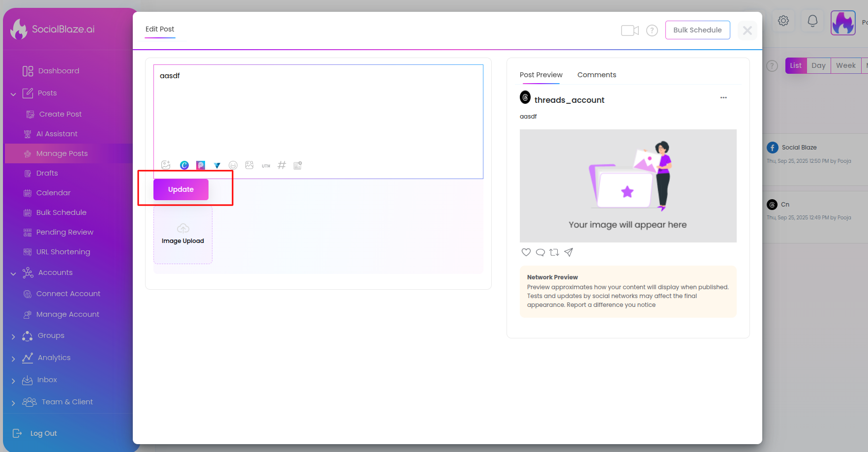Collapse the Posts sidebar section
This screenshot has height=452, width=868.
click(x=13, y=94)
